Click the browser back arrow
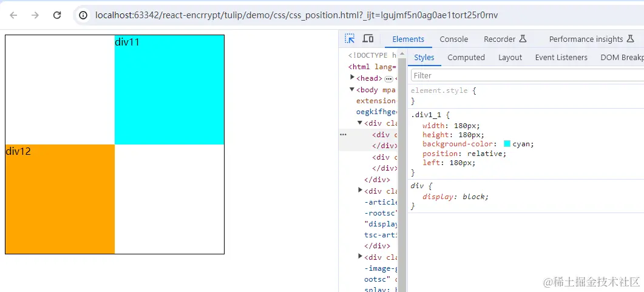644x292 pixels. click(13, 15)
